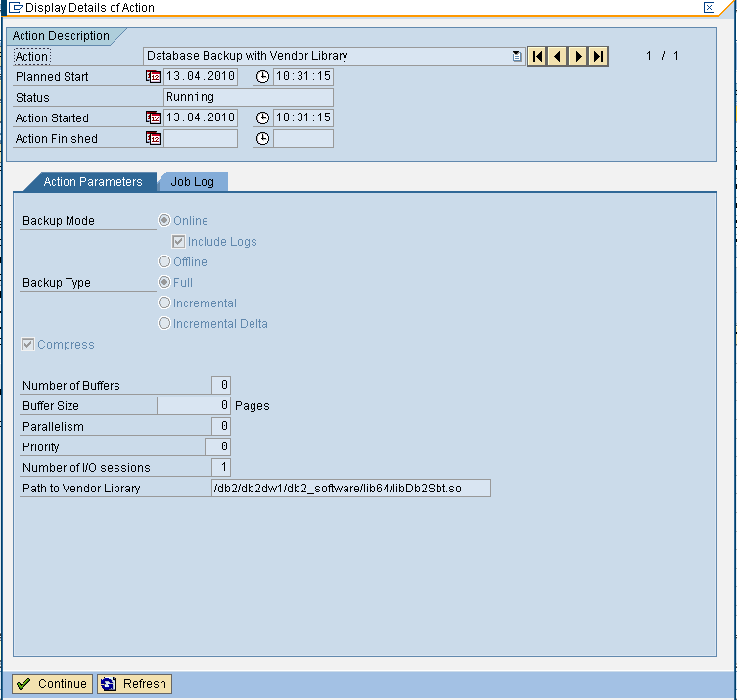Viewport: 737px width, 700px height.
Task: Click the Action Description group header
Action: tap(61, 36)
